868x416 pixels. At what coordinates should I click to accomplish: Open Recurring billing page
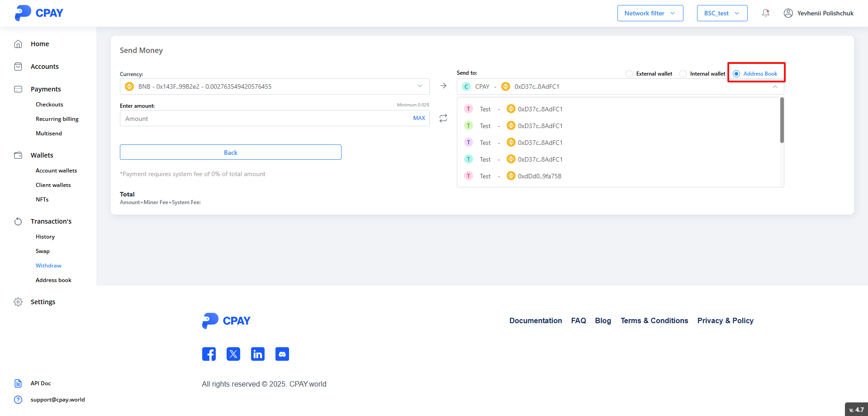[x=57, y=119]
